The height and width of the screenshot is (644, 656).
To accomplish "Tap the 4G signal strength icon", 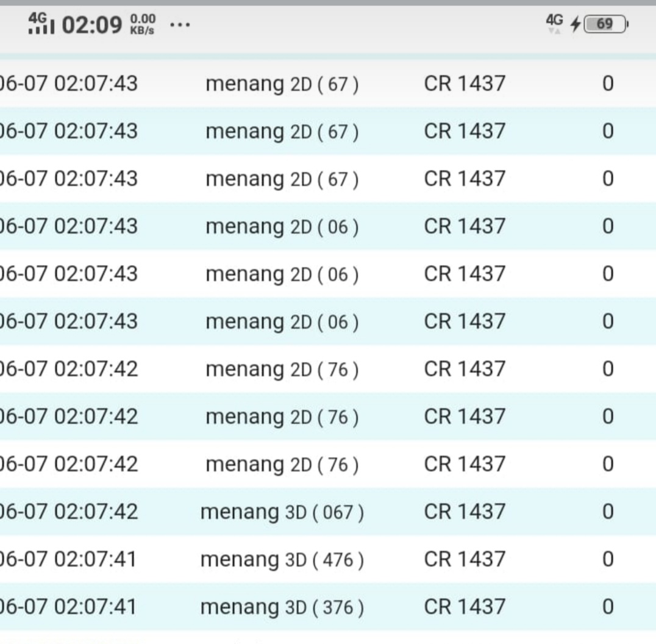I will pyautogui.click(x=41, y=25).
